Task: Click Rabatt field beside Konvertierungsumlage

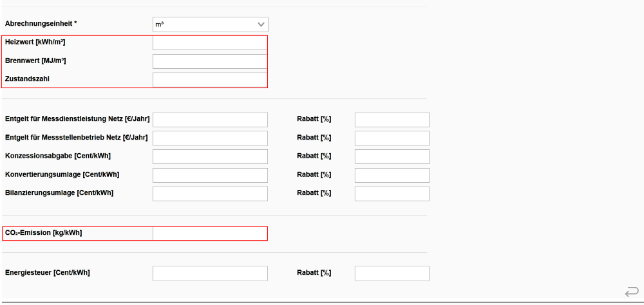Action: [x=392, y=175]
